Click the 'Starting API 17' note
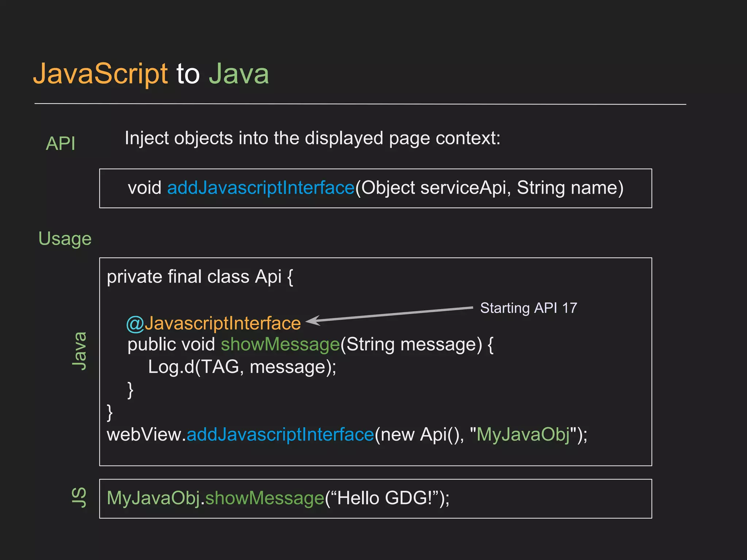Image resolution: width=747 pixels, height=560 pixels. coord(529,308)
